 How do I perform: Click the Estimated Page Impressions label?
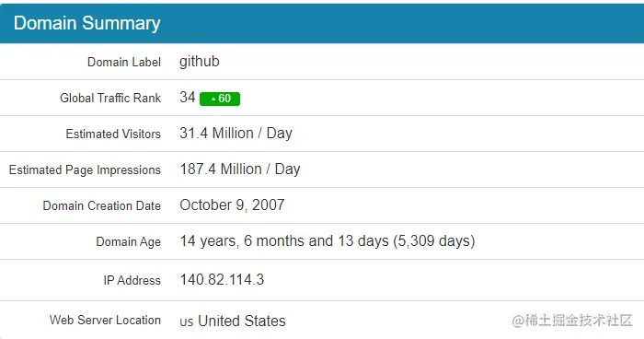tap(85, 169)
